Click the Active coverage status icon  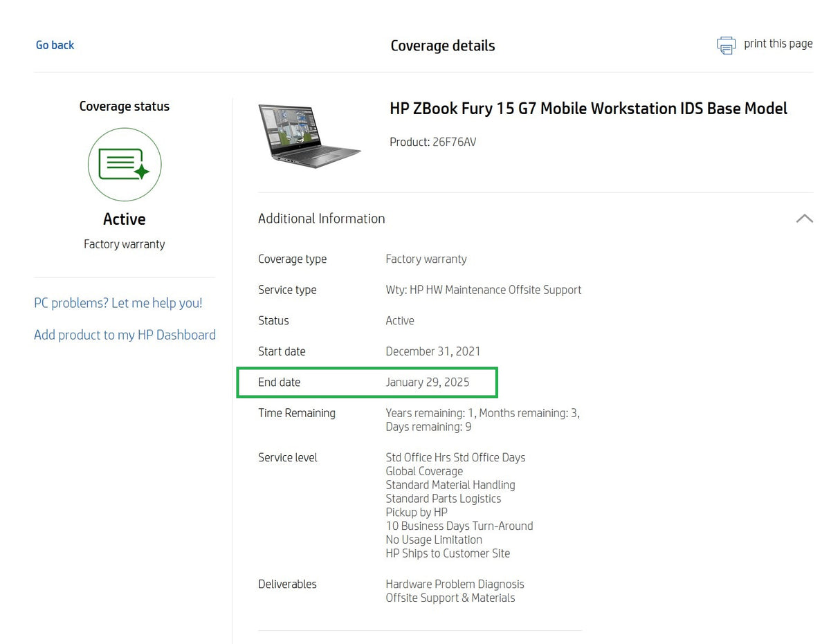coord(125,165)
